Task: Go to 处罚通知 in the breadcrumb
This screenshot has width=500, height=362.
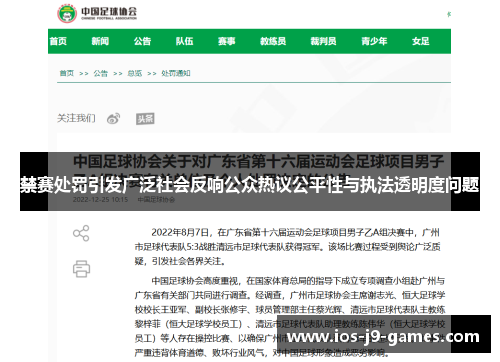Action: (176, 73)
